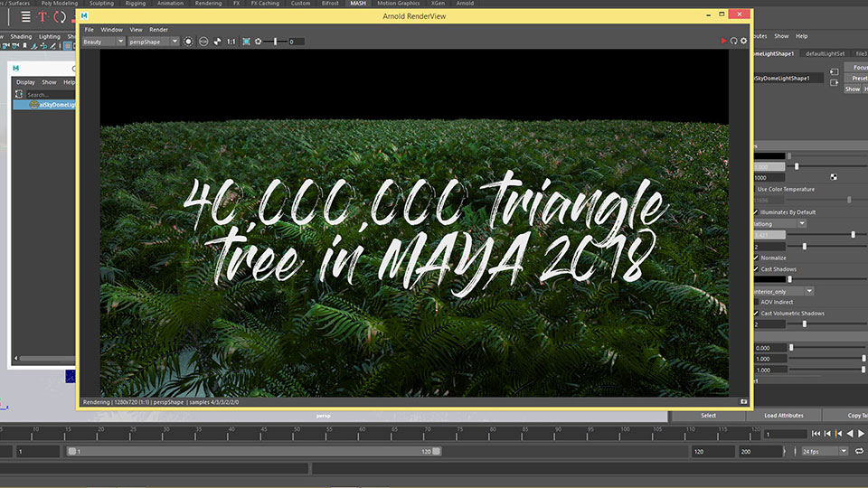The image size is (868, 488).
Task: Open the RenderView Window menu
Action: point(111,29)
